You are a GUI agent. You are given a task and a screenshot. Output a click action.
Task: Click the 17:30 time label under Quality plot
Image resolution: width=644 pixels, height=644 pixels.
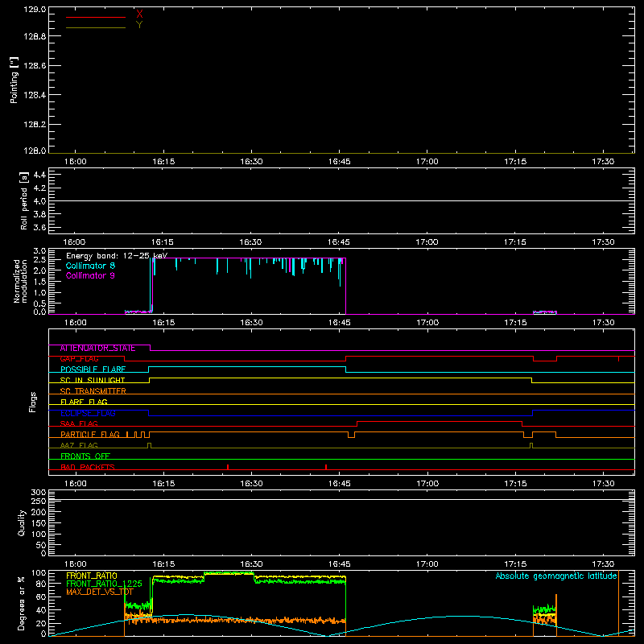[x=603, y=564]
